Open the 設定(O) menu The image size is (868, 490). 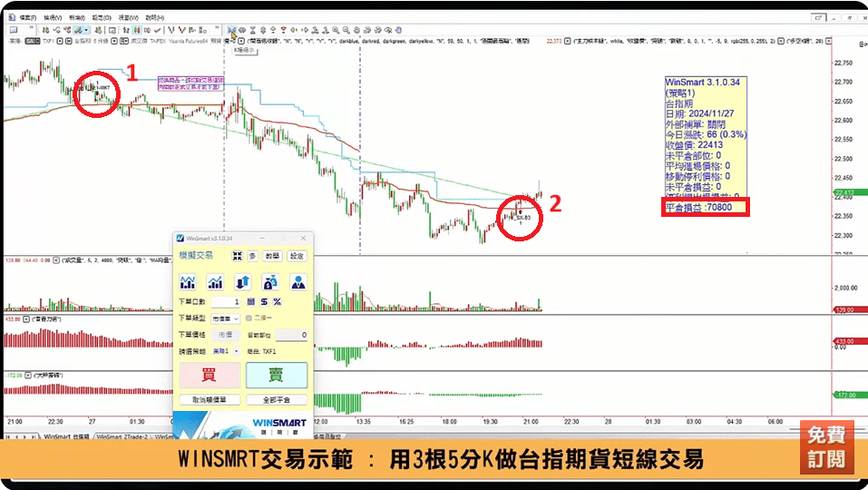coord(102,18)
